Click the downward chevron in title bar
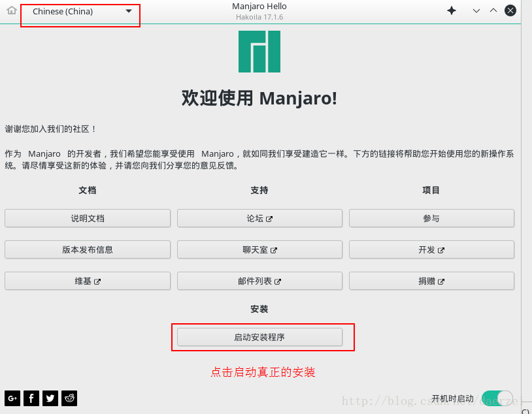 point(476,11)
